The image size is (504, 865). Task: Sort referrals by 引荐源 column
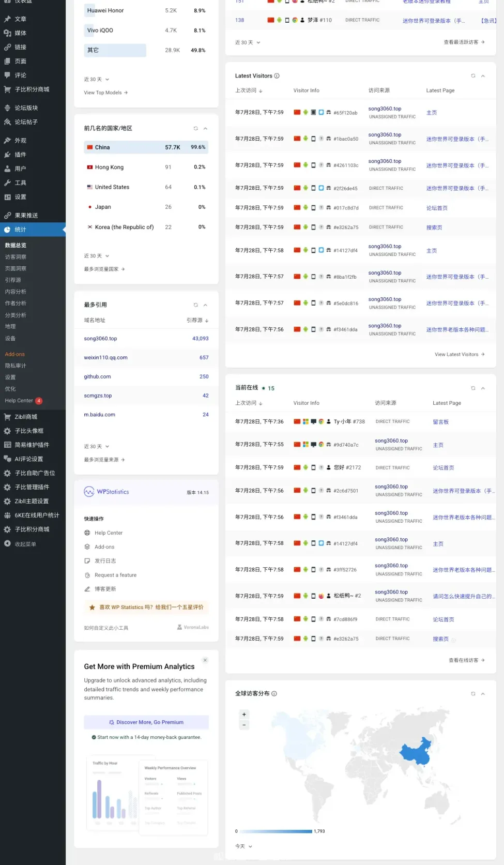coord(197,321)
